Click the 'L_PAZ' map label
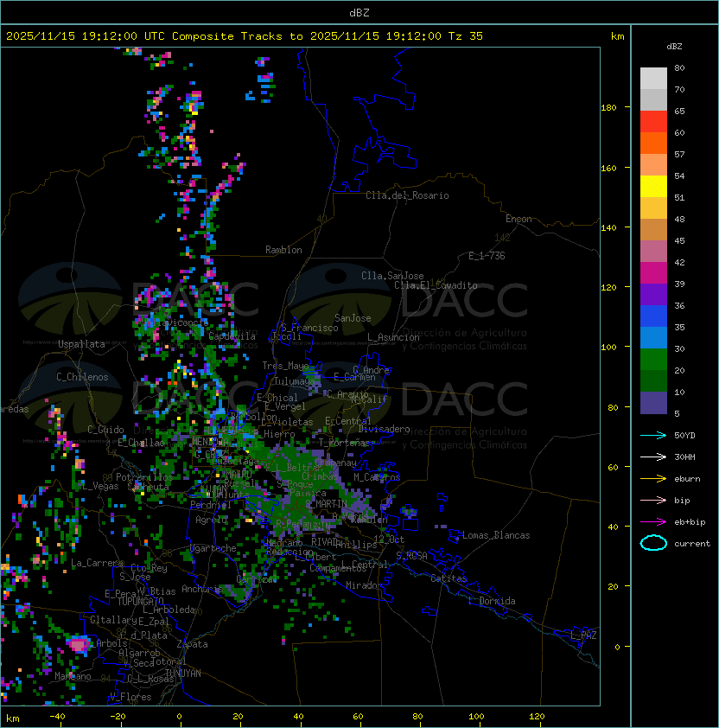Viewport: 719px width, 728px height. tap(583, 635)
